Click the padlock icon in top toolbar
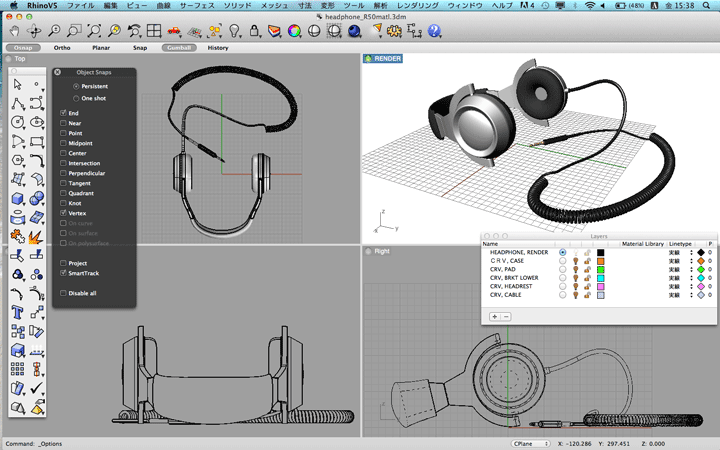 pyautogui.click(x=254, y=31)
